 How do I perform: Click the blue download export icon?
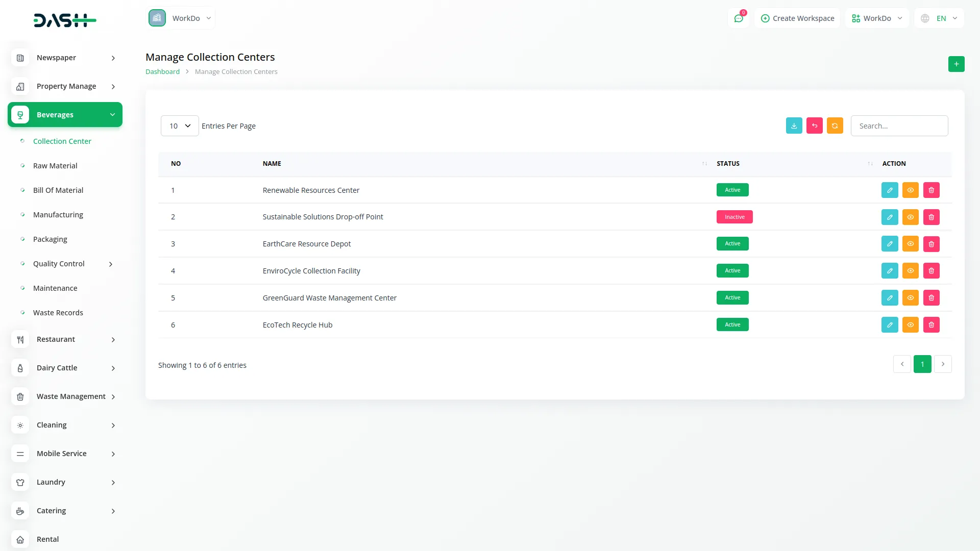pyautogui.click(x=794, y=126)
